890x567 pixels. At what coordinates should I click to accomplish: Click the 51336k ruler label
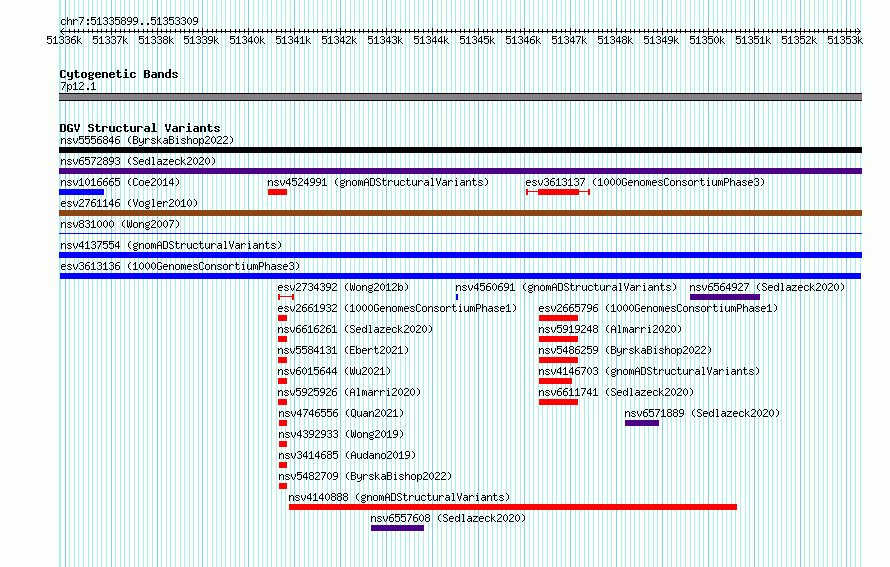[x=64, y=40]
